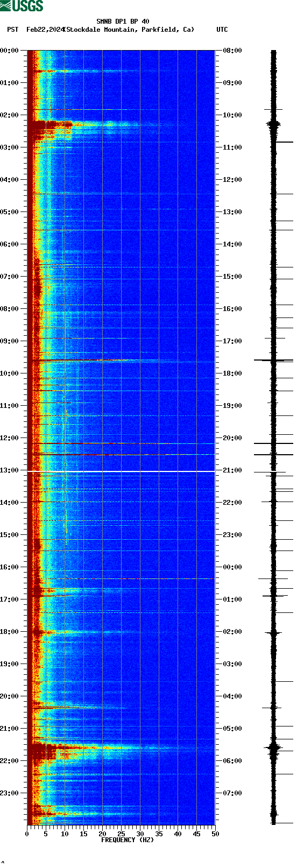Click the UTC timezone label
297x868 pixels.
(x=222, y=30)
